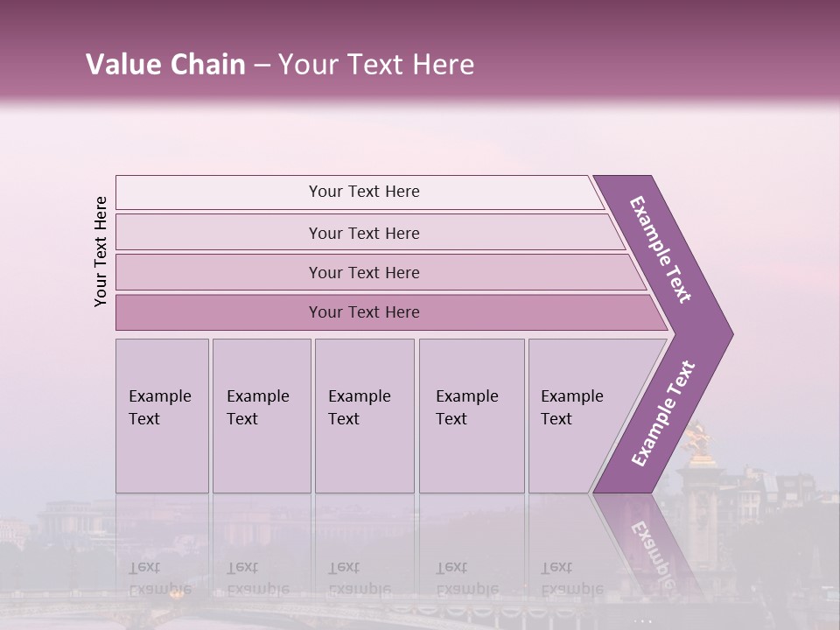Select the vertical "Your Text Here" side label
840x630 pixels.
[101, 252]
